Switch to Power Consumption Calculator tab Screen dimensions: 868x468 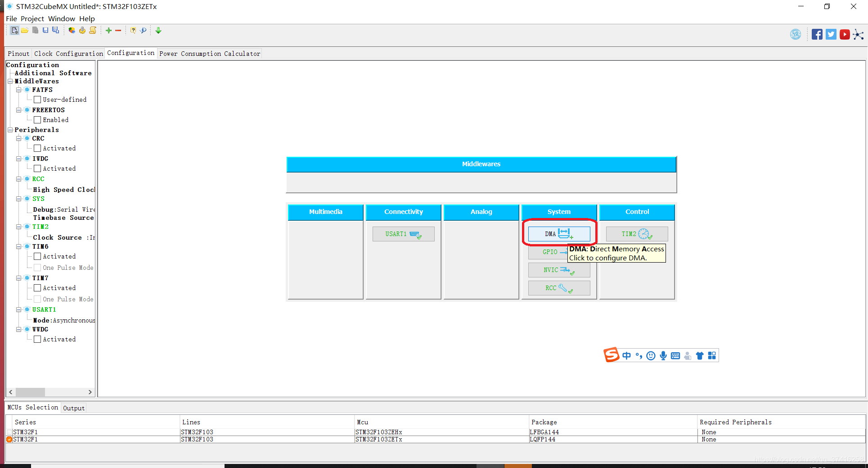point(210,54)
